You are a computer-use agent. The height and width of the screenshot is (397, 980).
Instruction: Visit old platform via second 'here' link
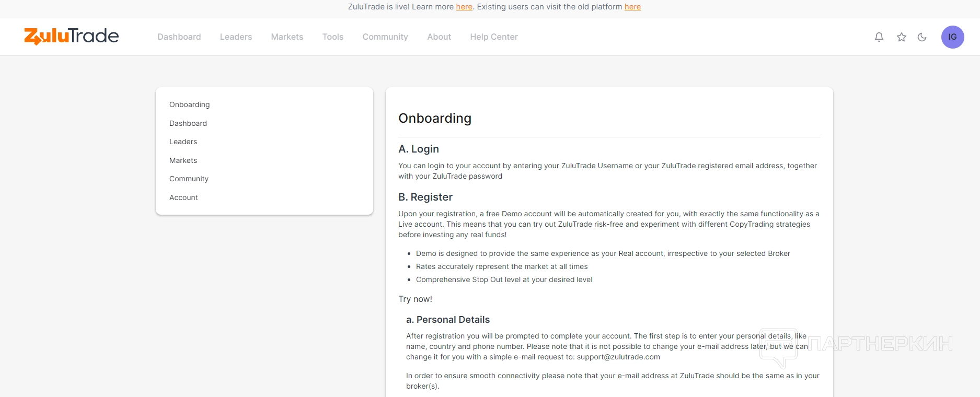[x=632, y=7]
